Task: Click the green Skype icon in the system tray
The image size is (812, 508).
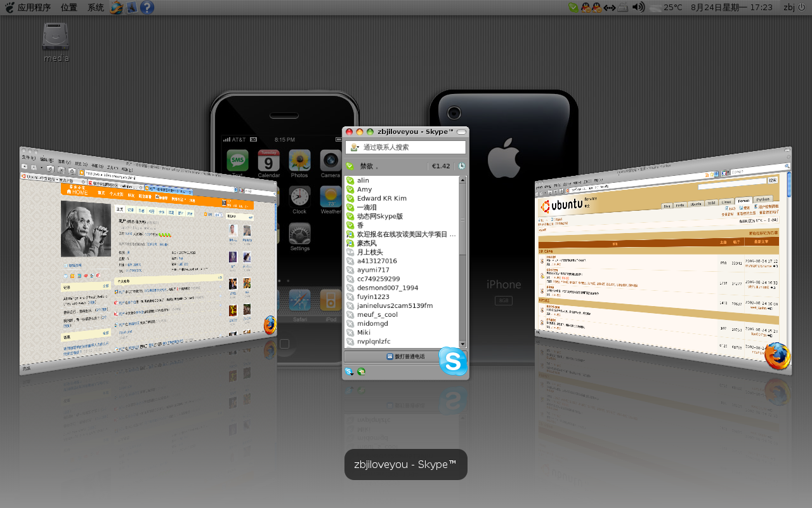Action: (573, 8)
